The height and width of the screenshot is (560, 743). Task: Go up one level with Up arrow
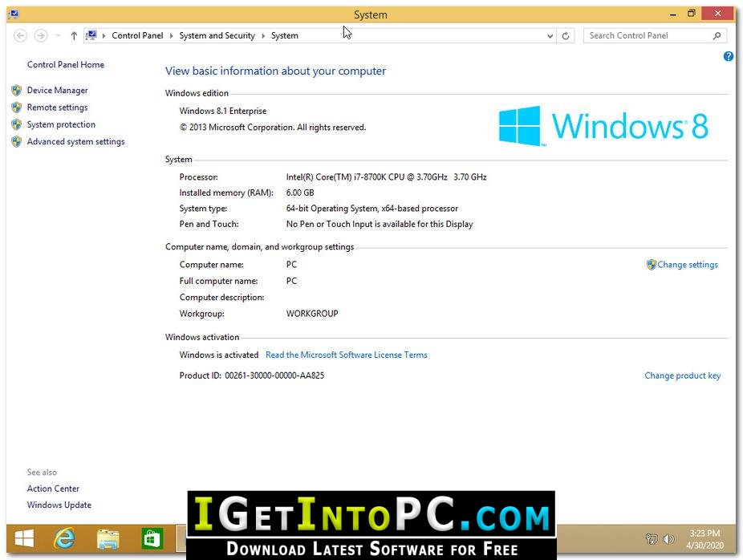[74, 35]
